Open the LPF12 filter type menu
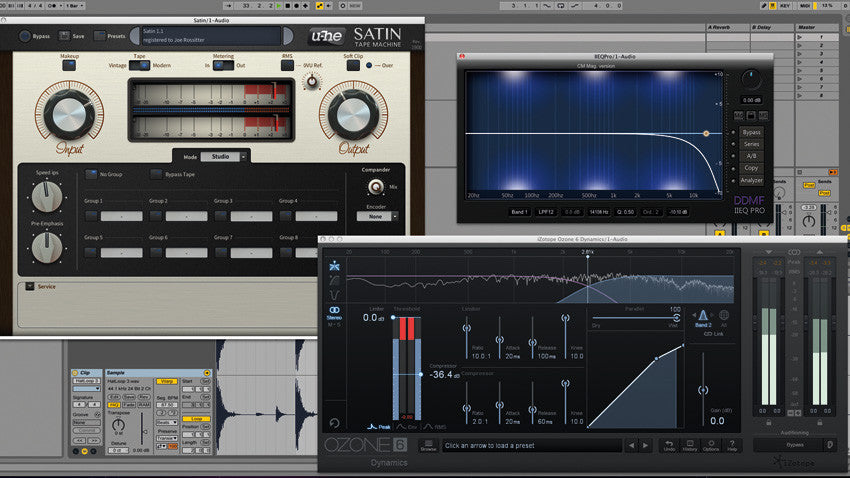Screen dimensions: 850x478 (x=547, y=212)
